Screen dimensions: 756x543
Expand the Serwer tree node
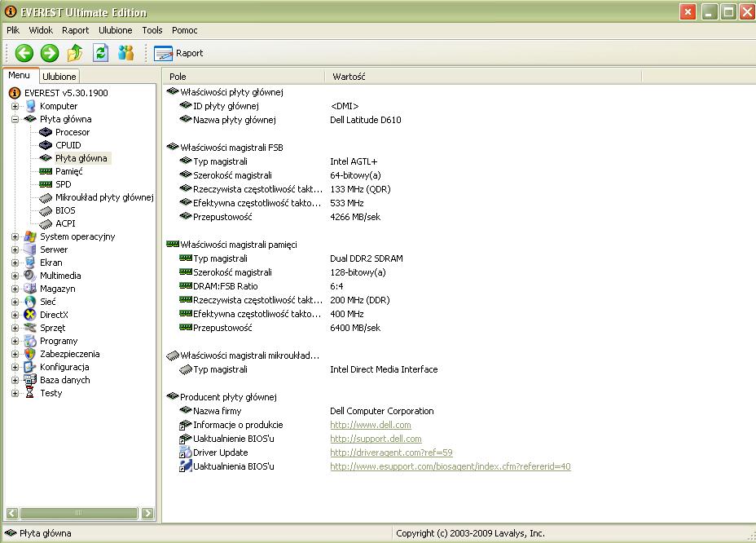pyautogui.click(x=15, y=249)
